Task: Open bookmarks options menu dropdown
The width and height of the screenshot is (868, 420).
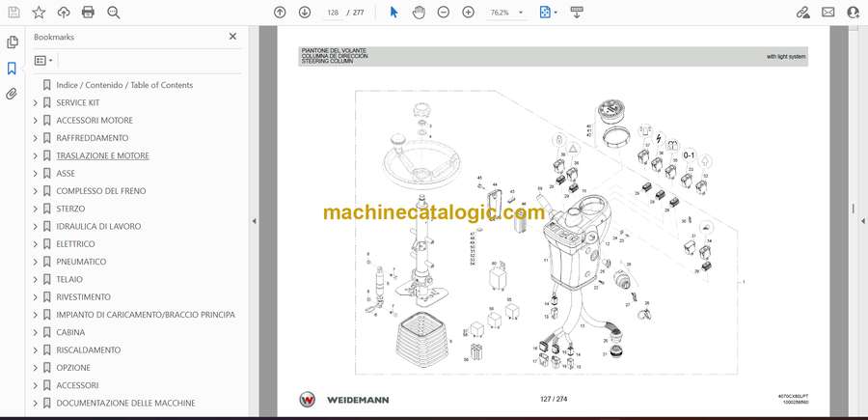Action: [43, 61]
